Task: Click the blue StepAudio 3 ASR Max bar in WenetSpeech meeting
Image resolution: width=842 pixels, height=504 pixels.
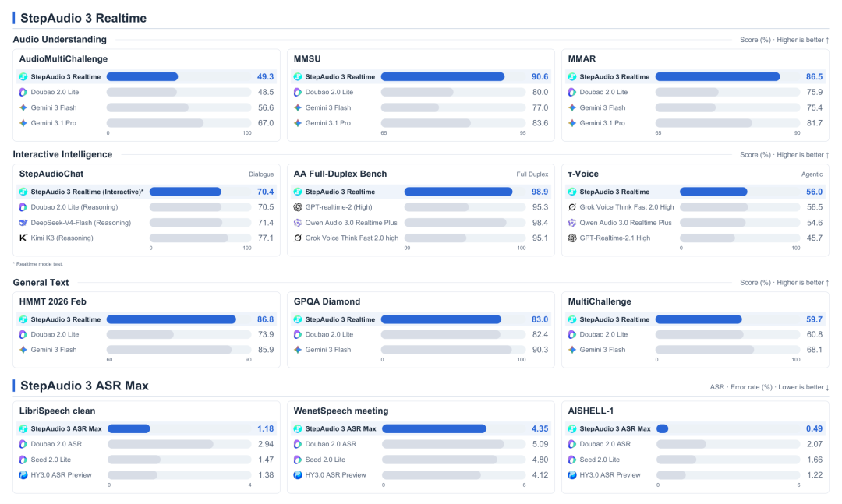Action: pos(434,429)
